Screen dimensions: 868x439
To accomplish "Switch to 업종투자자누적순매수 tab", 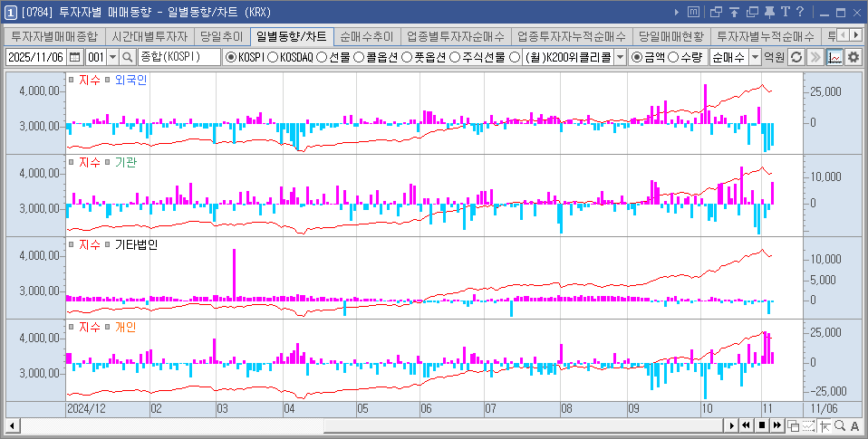I will click(x=572, y=36).
